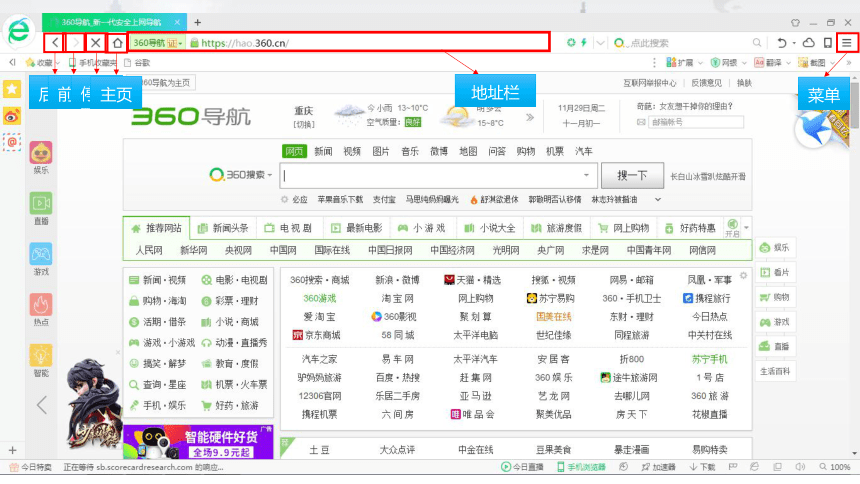Click the magnifier in the toolbar search box
Viewport: 860px width, 484px height.
click(757, 43)
